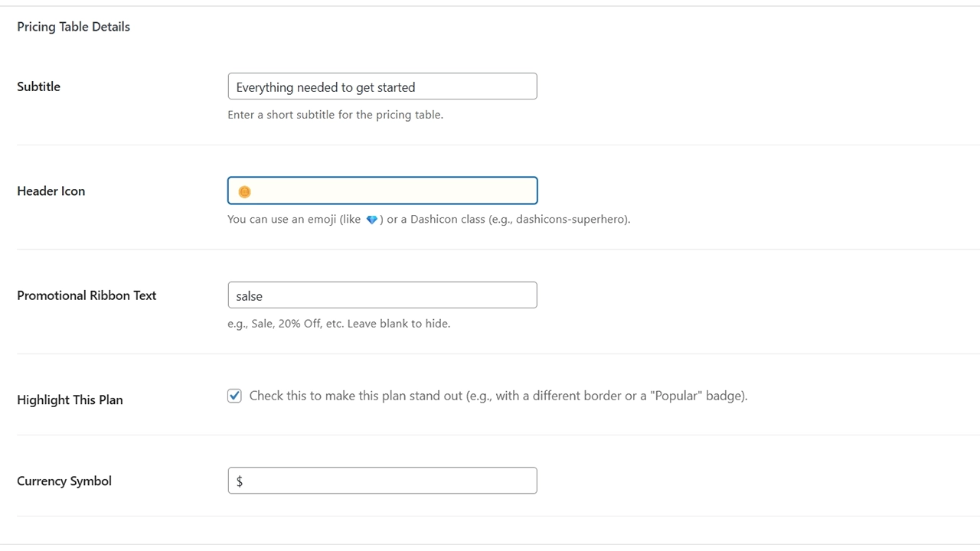The width and height of the screenshot is (980, 551).
Task: Click the 'Header Icon' field label
Action: 51,191
